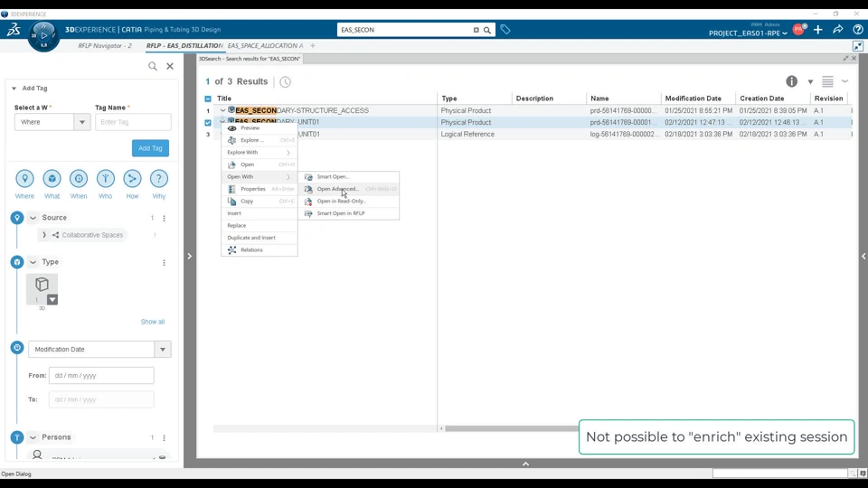
Task: Select the What tag category icon
Action: click(52, 179)
